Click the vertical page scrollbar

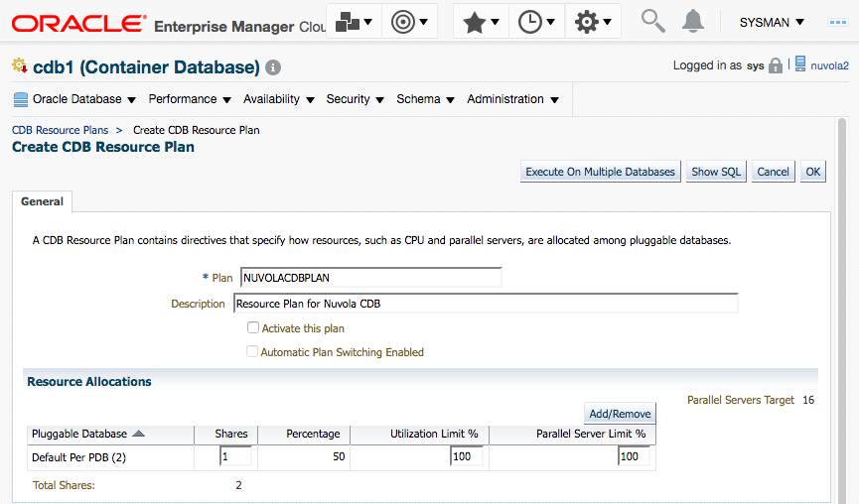842,310
